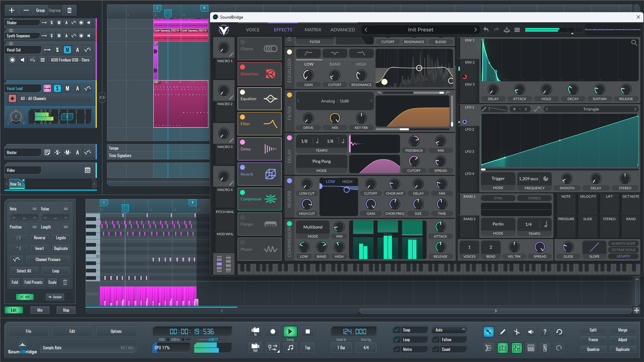Viewport: 644px width, 362px height.
Task: Open the Video track window icon
Action: [x=88, y=170]
